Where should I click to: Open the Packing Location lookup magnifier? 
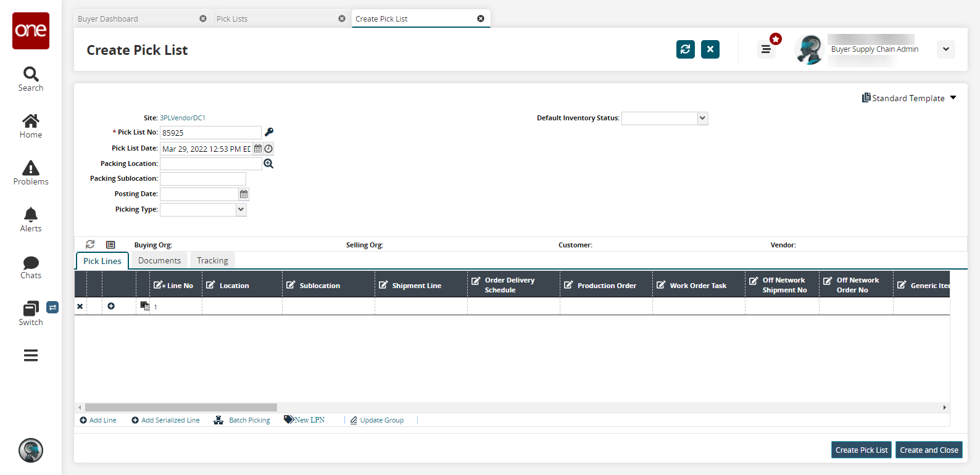coord(268,163)
